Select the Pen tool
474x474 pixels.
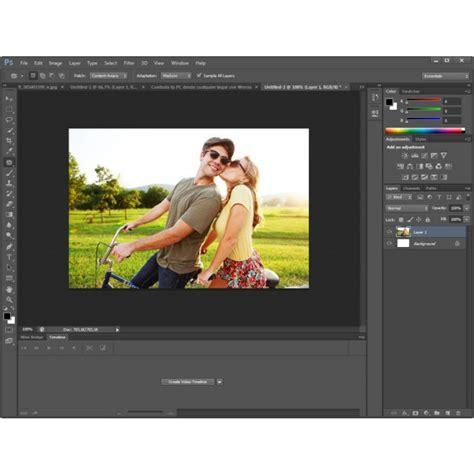(9, 247)
